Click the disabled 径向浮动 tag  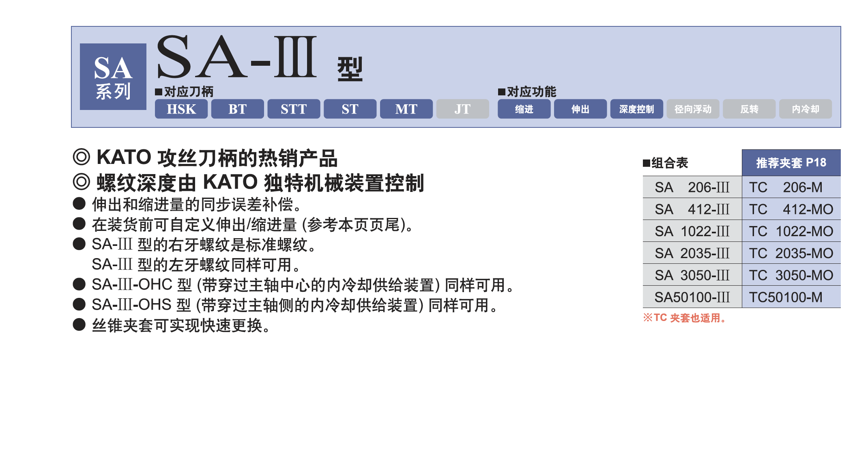coord(693,109)
